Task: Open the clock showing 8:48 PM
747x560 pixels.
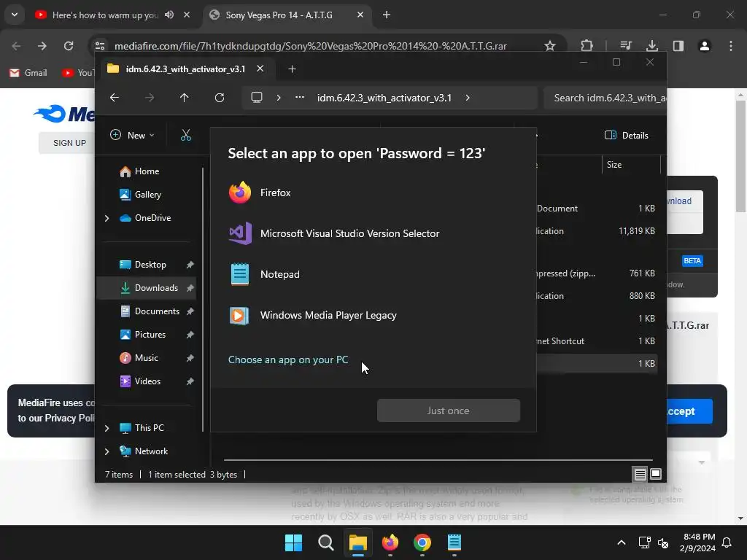Action: point(697,542)
